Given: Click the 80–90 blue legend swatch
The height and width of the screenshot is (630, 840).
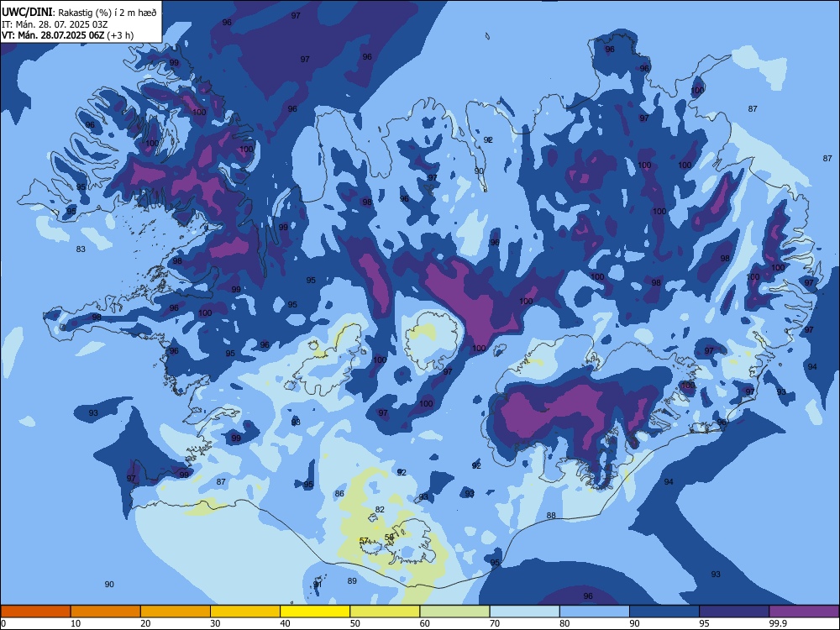Looking at the screenshot, I should tap(595, 612).
